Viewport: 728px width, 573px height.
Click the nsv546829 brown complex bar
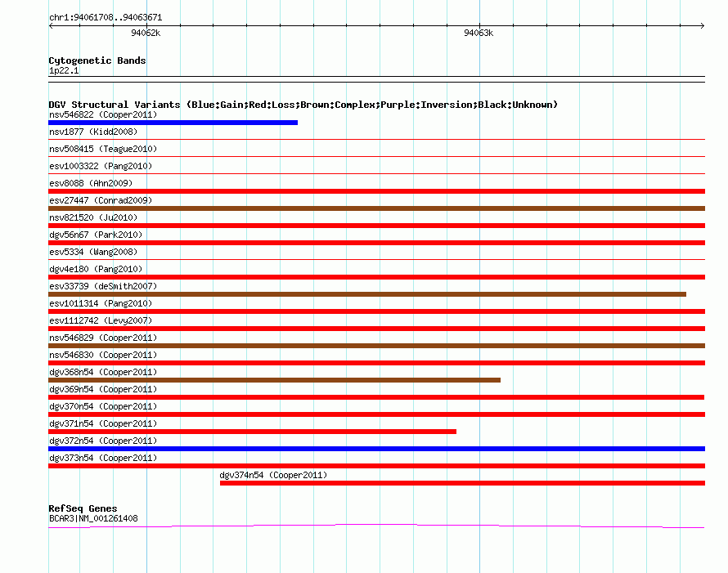[x=376, y=346]
